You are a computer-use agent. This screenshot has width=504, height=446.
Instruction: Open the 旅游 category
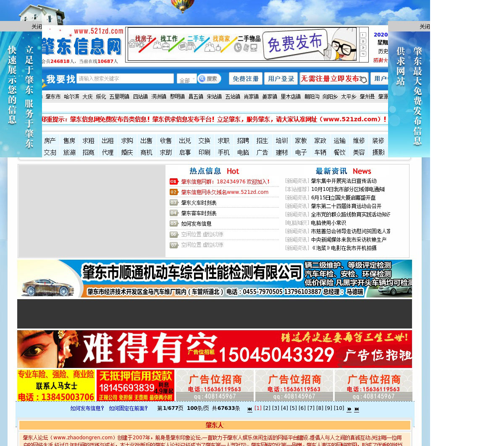(69, 152)
